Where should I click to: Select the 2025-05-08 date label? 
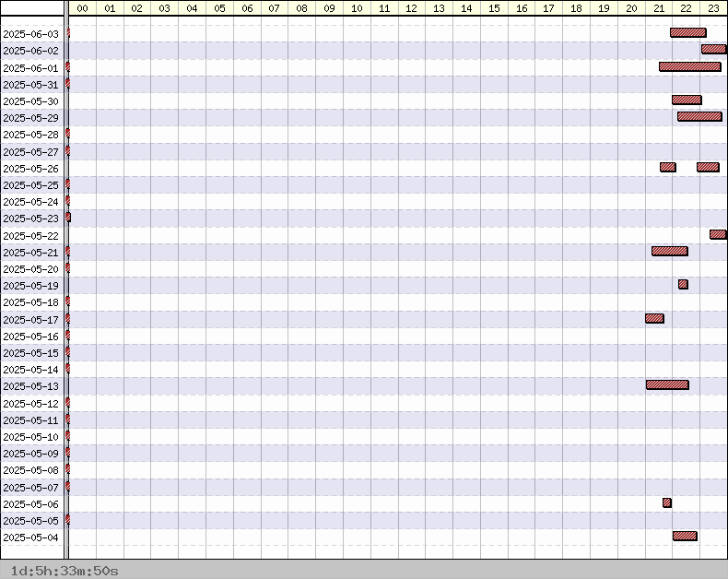click(31, 470)
